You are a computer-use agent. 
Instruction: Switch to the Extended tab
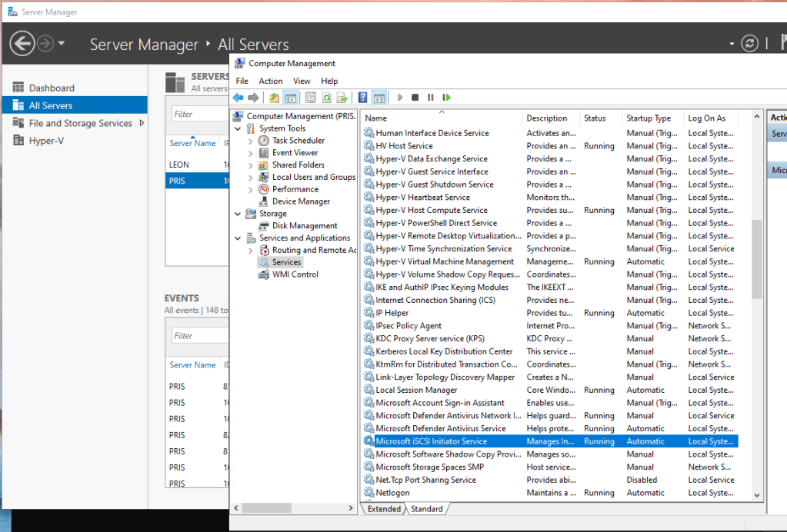coord(384,509)
